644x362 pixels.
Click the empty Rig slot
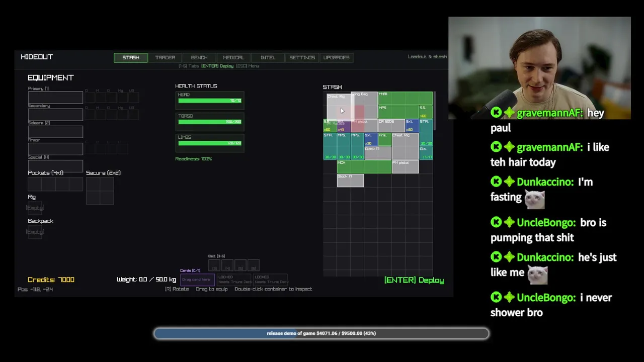click(x=35, y=208)
